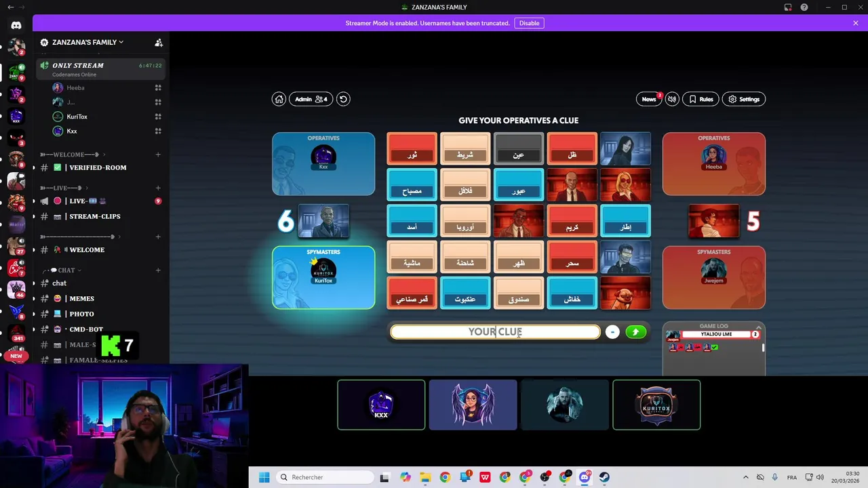Collapse the WELCOME category
868x488 pixels.
[73, 155]
